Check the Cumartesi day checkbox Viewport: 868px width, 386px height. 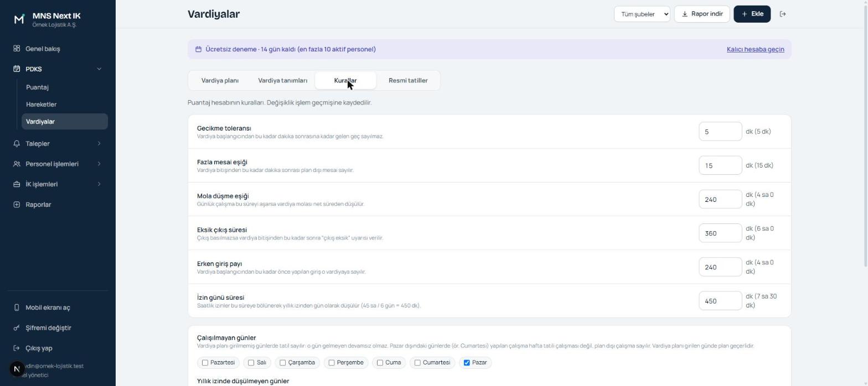point(417,363)
